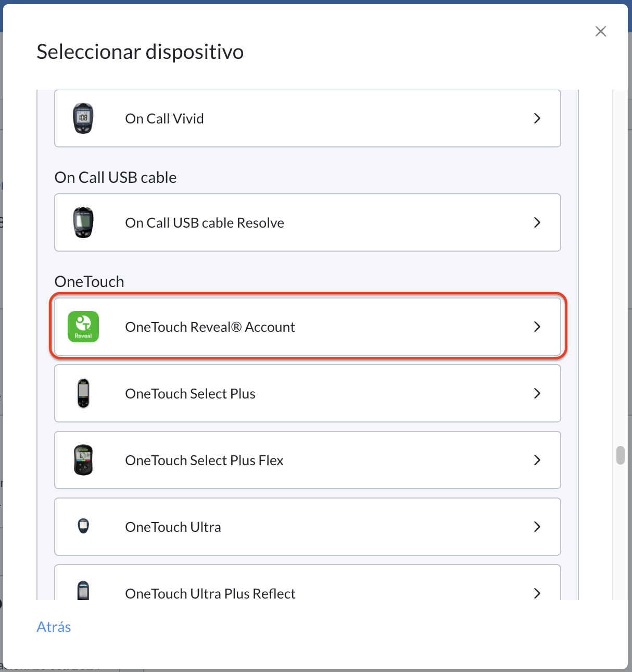Choose the OneTouch Select Plus label
Screen dimensions: 632x672
pyautogui.click(x=191, y=394)
